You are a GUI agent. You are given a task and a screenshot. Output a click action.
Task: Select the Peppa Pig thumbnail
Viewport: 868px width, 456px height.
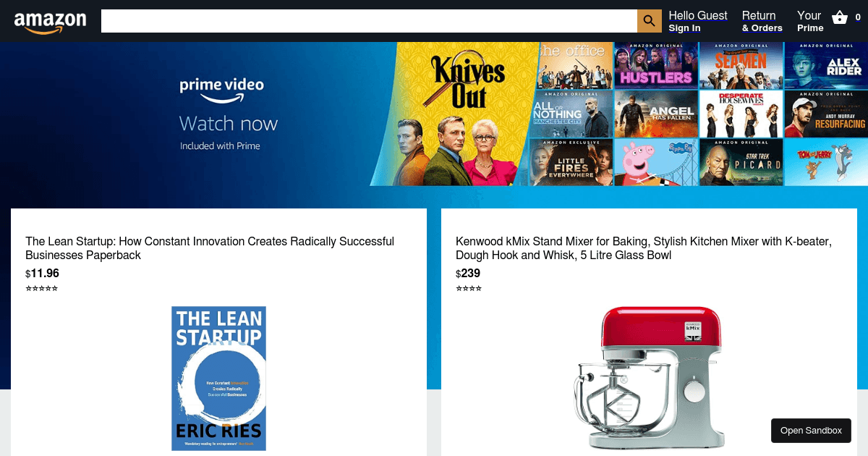[x=656, y=162]
